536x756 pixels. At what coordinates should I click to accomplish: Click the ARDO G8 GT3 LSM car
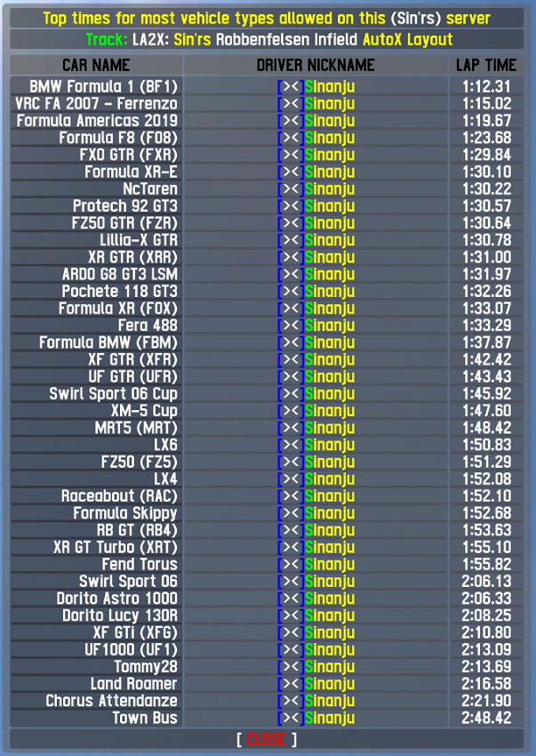point(119,275)
